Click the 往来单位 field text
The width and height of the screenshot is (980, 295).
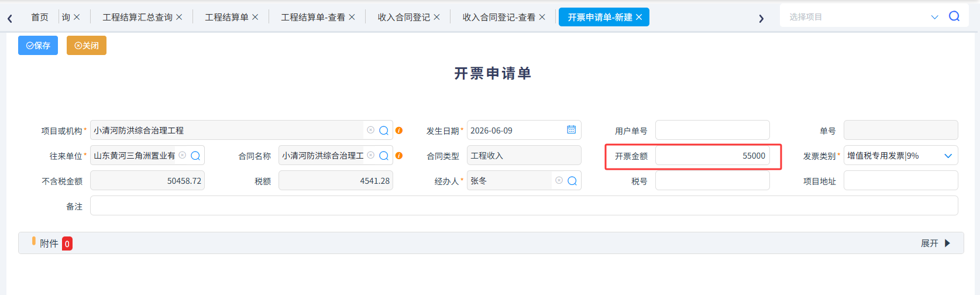134,156
